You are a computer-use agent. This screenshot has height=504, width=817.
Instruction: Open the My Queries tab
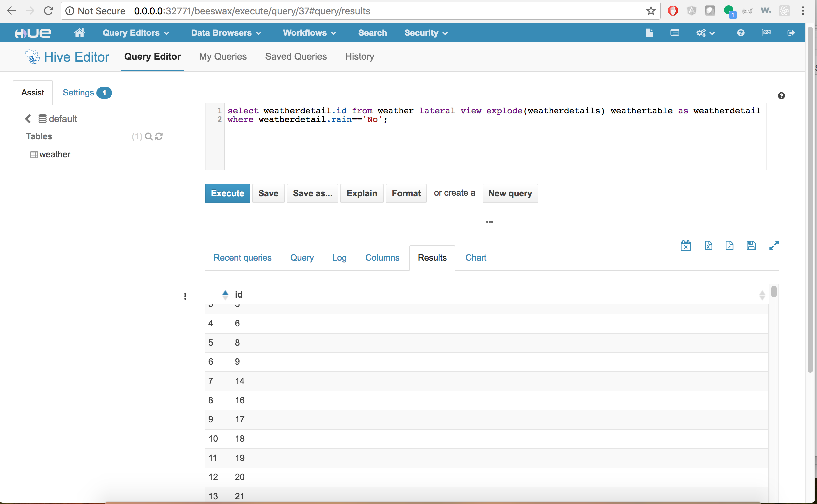(x=223, y=57)
